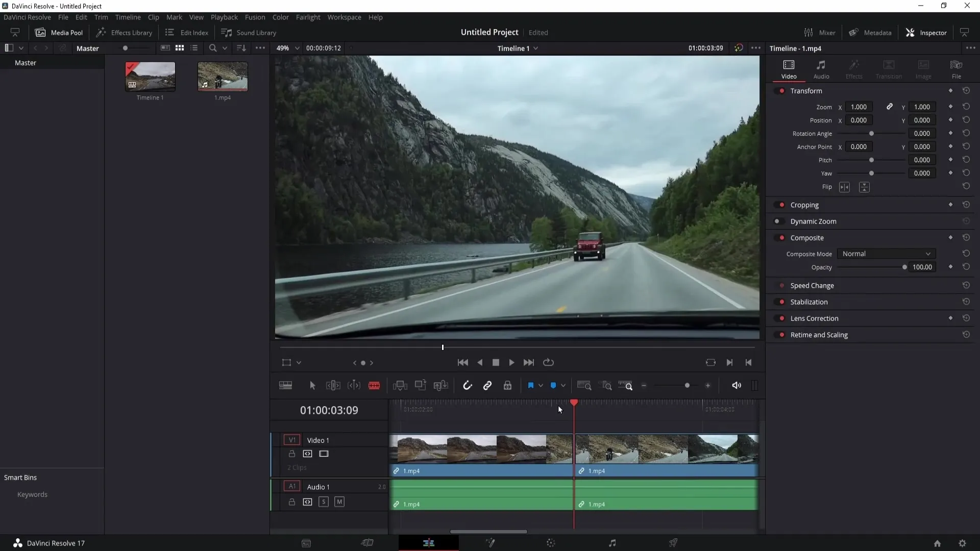Click the Color page icon in bottom bar

(551, 543)
